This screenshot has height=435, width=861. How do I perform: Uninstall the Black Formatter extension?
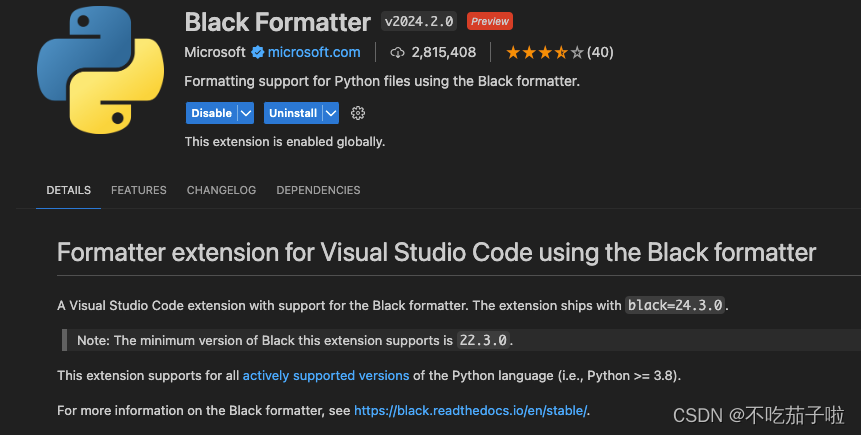pyautogui.click(x=292, y=113)
